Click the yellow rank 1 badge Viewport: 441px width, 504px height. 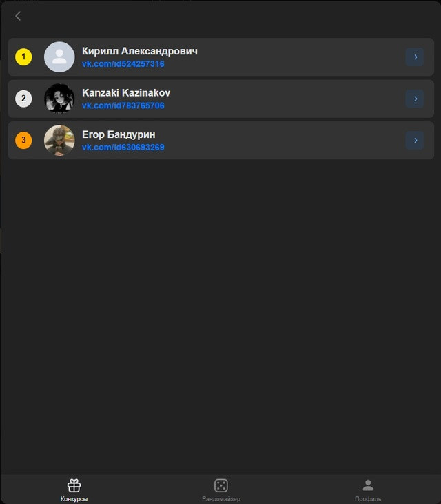23,57
